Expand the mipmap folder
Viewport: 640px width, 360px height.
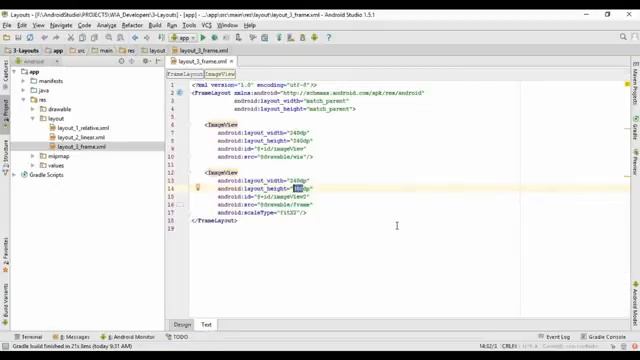click(33, 156)
